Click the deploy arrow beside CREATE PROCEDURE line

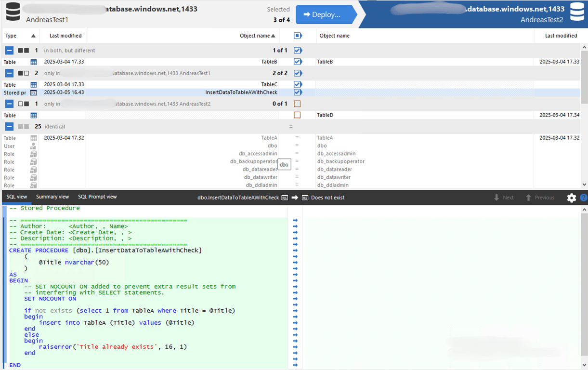295,251
